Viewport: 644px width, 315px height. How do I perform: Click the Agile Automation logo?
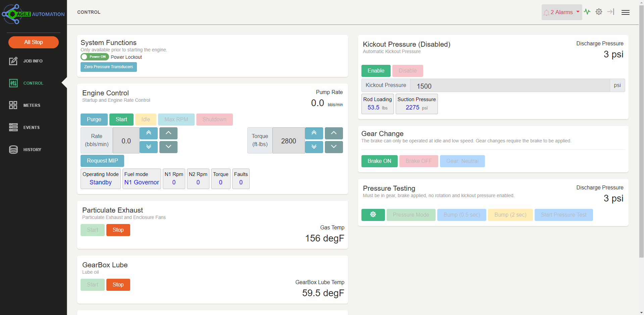(33, 14)
